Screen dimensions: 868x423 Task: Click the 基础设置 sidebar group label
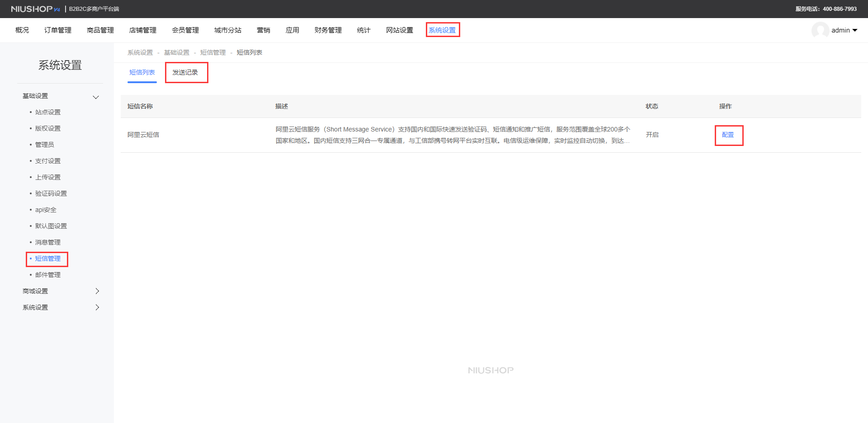click(x=35, y=96)
